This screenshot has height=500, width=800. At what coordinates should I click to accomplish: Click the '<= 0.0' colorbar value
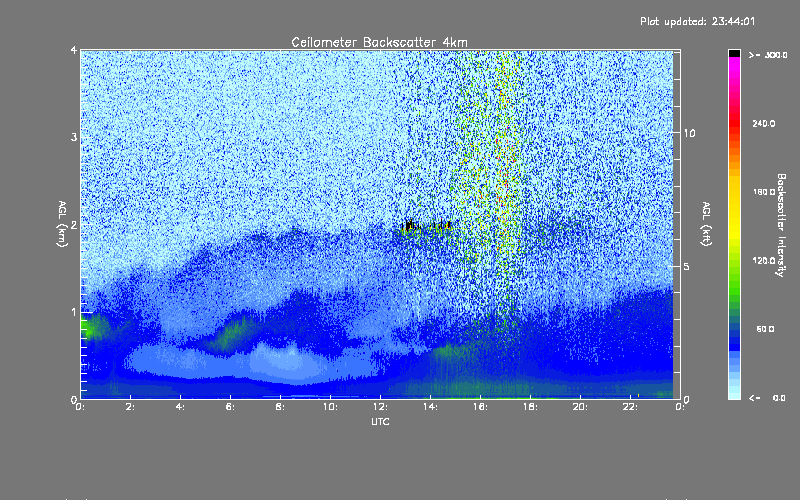tap(767, 397)
